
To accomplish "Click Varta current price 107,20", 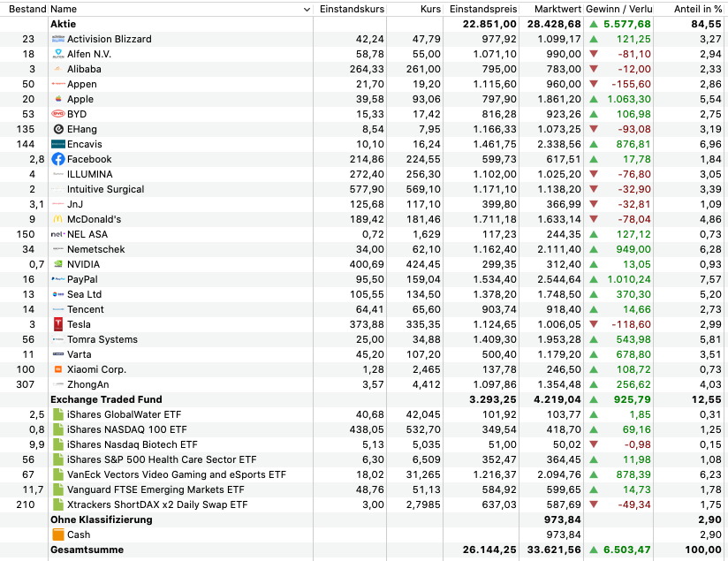I will [423, 354].
